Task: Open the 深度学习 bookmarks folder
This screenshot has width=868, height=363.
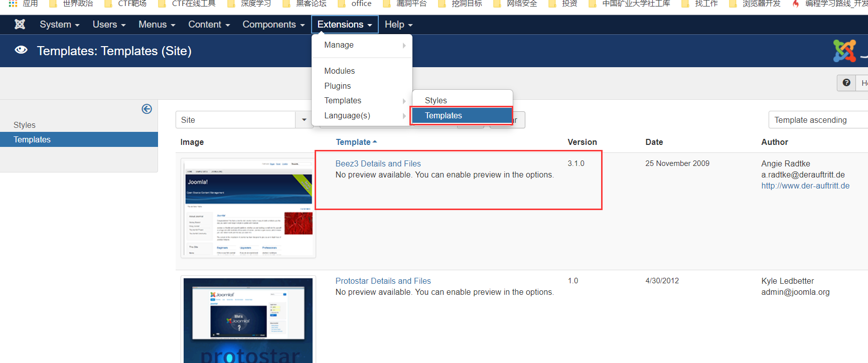Action: coord(249,4)
